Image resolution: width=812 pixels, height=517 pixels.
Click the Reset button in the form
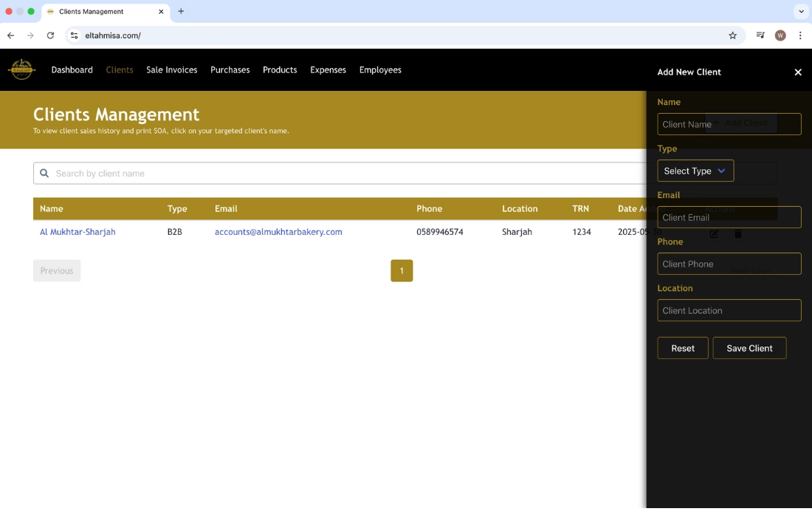coord(682,348)
